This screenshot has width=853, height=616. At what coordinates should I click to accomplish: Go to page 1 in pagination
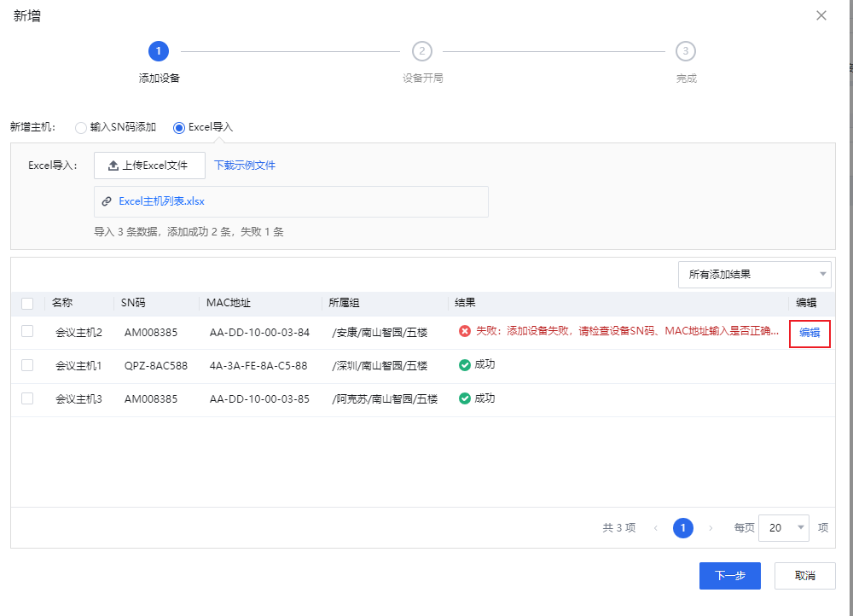(682, 528)
